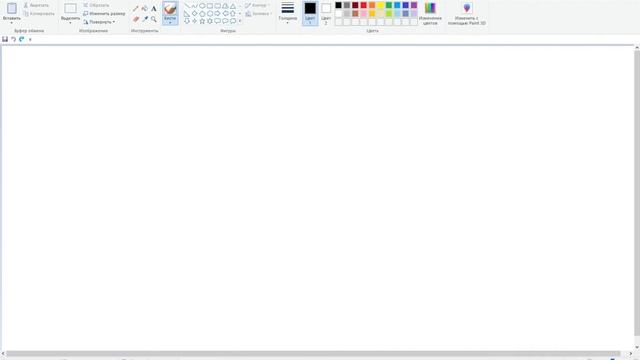640x360 pixels.
Task: Choose the Six-point star shape
Action: 210,21
